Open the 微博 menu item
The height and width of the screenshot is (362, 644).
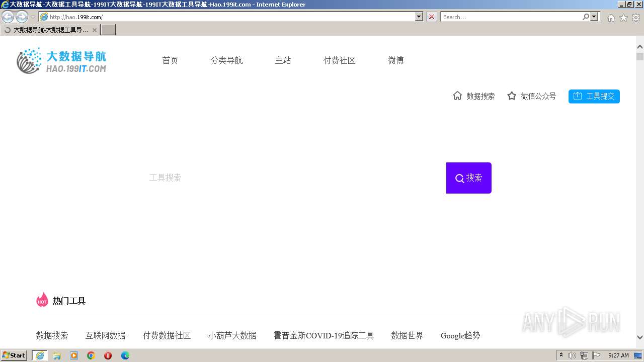point(395,60)
